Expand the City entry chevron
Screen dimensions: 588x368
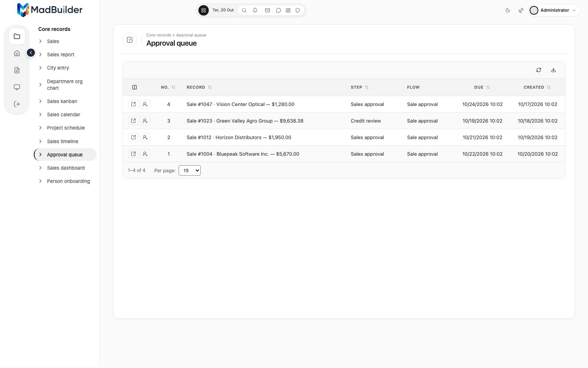40,68
